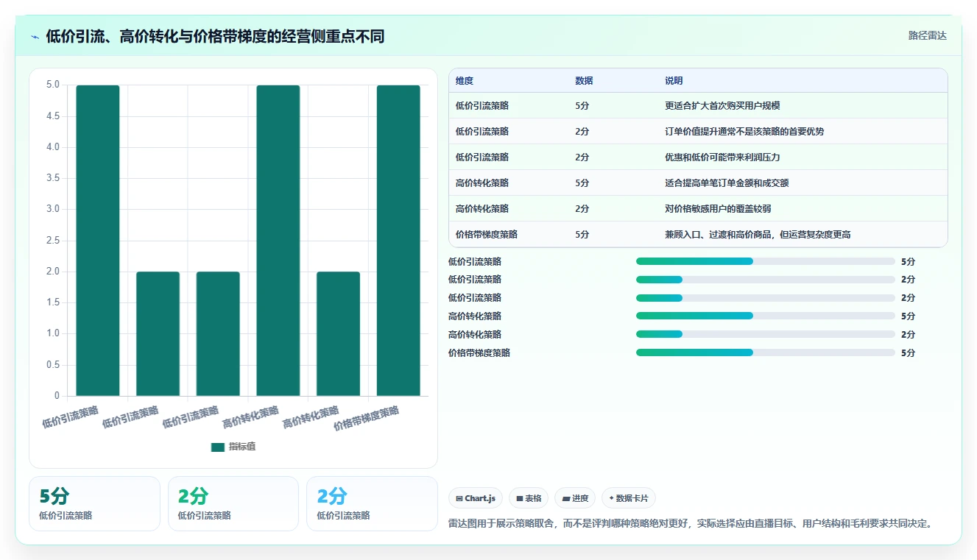Click the 低价引流策略 bar with value 5
The width and height of the screenshot is (977, 560).
[98, 241]
